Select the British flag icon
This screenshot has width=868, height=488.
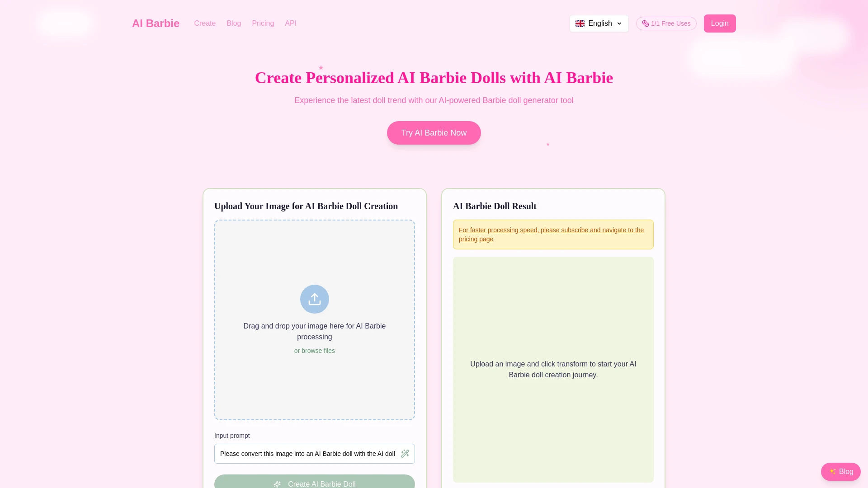tap(580, 23)
